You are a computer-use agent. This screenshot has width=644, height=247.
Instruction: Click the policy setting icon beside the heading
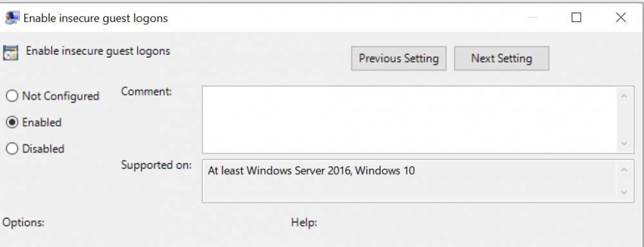point(10,53)
